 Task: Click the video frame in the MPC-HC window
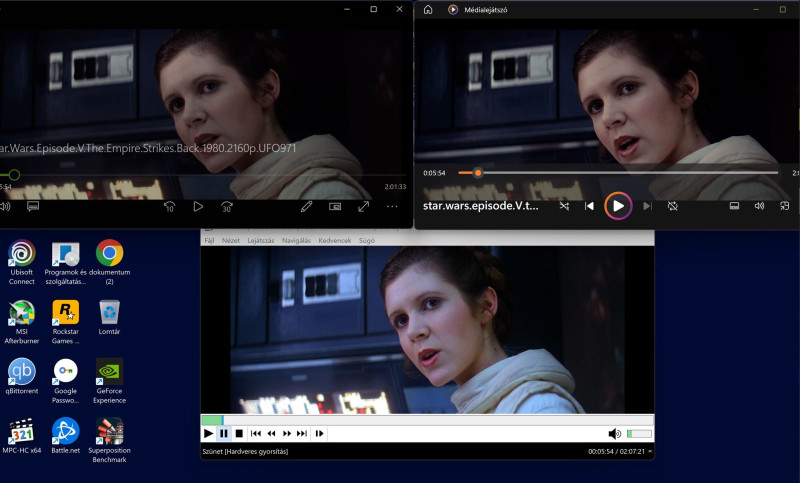427,329
